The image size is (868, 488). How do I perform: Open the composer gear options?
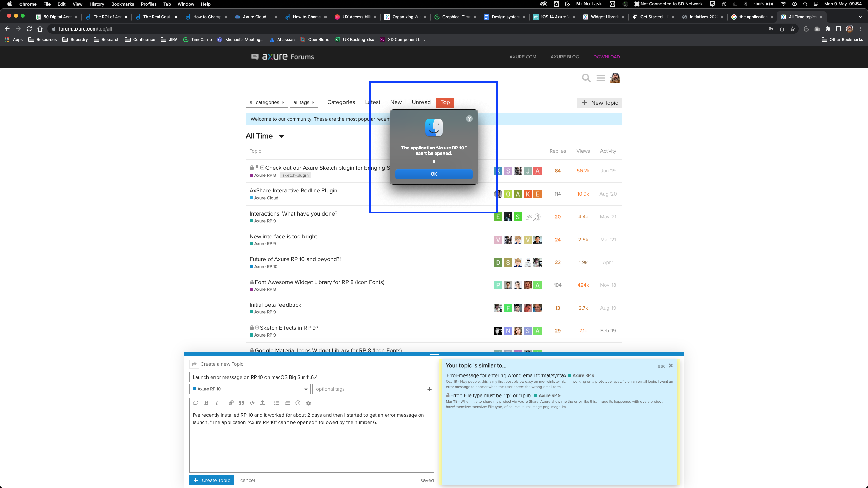coord(308,403)
